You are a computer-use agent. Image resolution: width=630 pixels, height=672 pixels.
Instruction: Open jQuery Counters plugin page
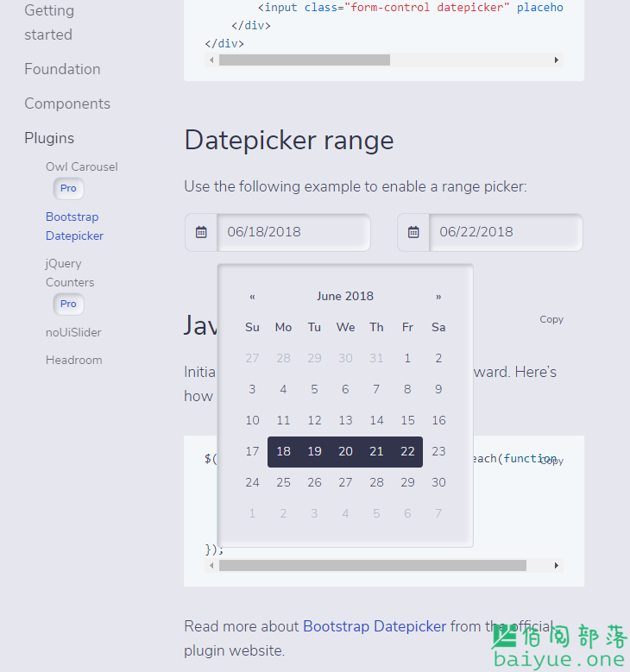(70, 273)
